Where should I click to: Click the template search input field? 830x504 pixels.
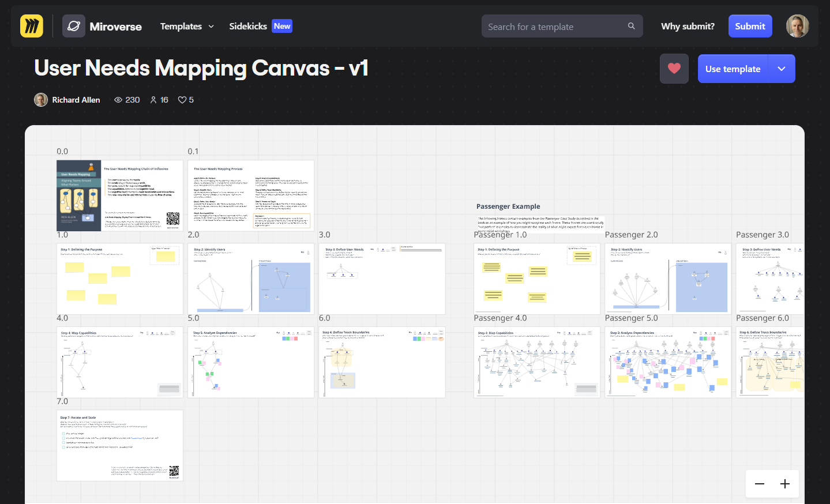554,26
